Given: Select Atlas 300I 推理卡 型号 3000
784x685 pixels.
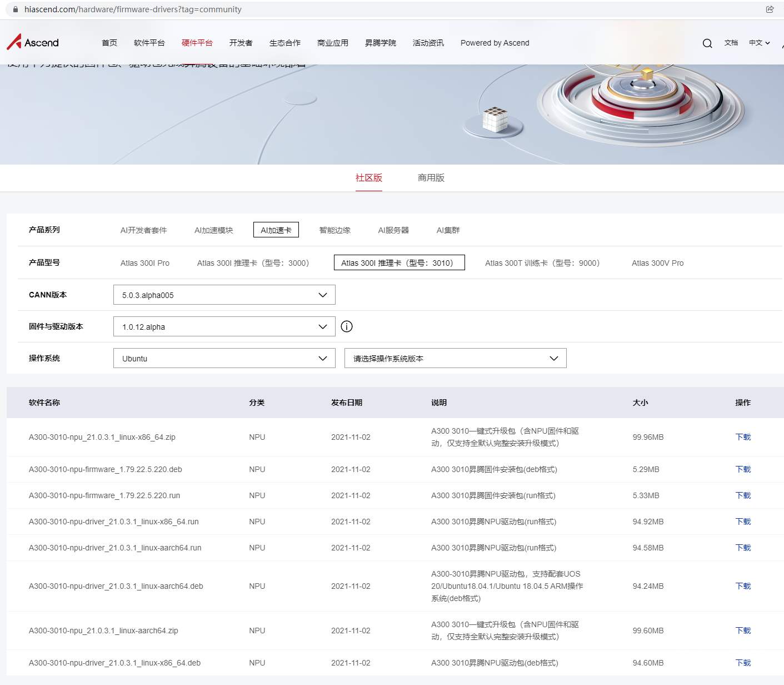Looking at the screenshot, I should click(x=253, y=263).
